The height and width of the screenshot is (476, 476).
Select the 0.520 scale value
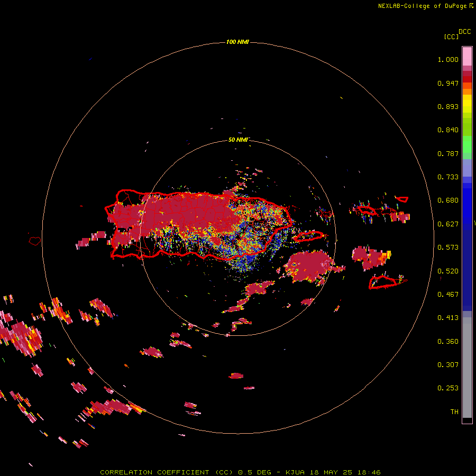click(448, 271)
